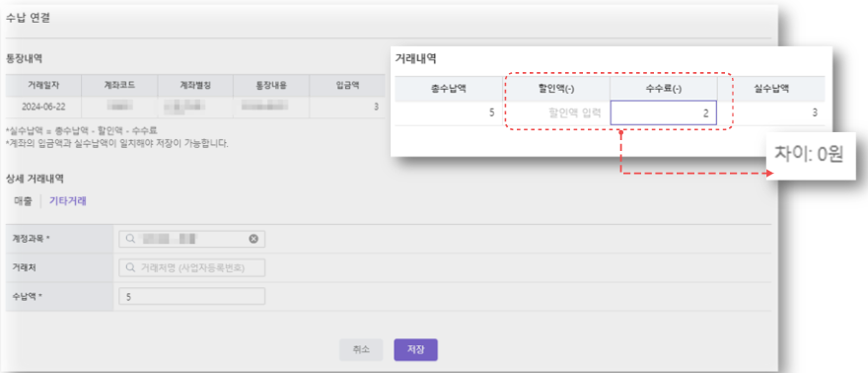This screenshot has width=868, height=373.
Task: Click the 계좌별칭 column header
Action: pos(195,85)
